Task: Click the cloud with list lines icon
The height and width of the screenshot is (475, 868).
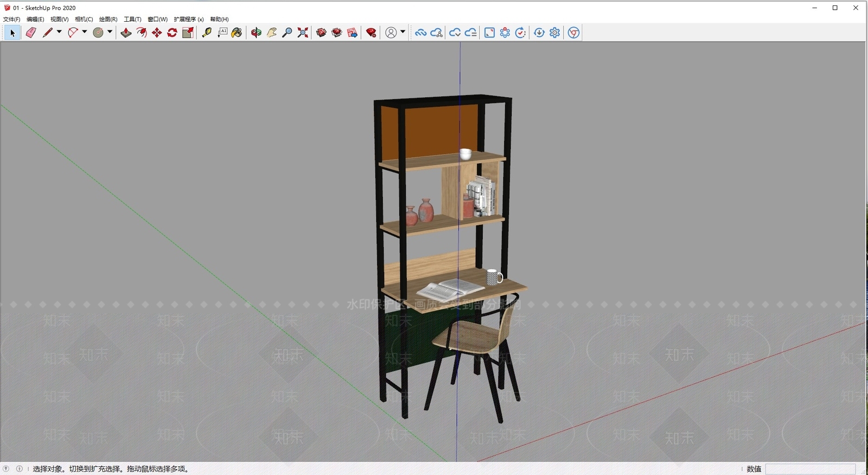Action: pyautogui.click(x=471, y=33)
